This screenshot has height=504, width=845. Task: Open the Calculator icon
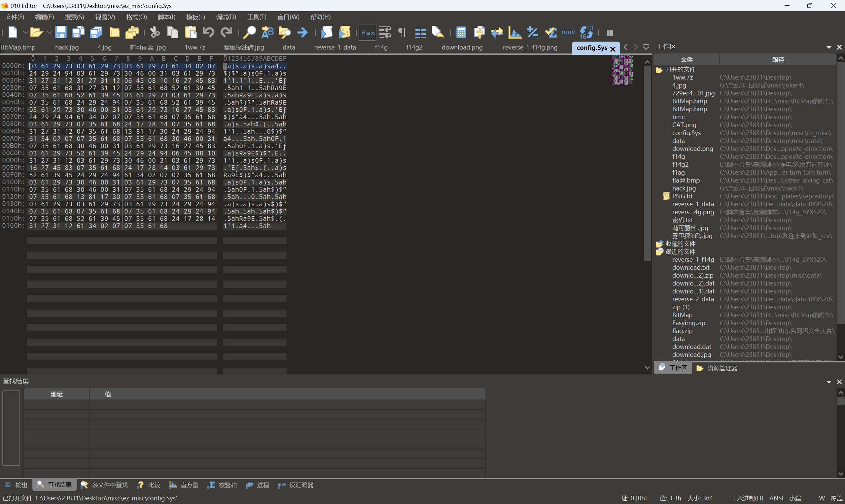tap(461, 32)
